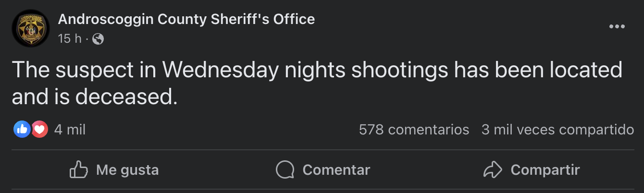
Task: Click the thumbs-up icon beside Me gusta
Action: coord(79,169)
